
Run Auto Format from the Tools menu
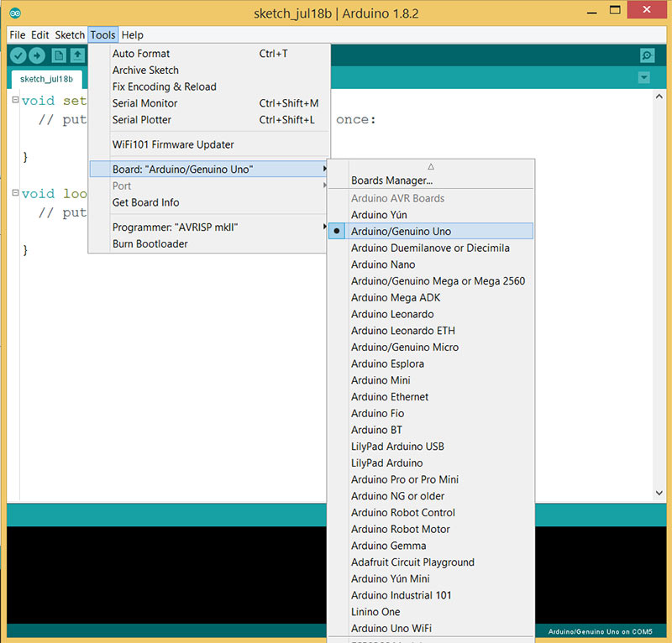point(141,53)
